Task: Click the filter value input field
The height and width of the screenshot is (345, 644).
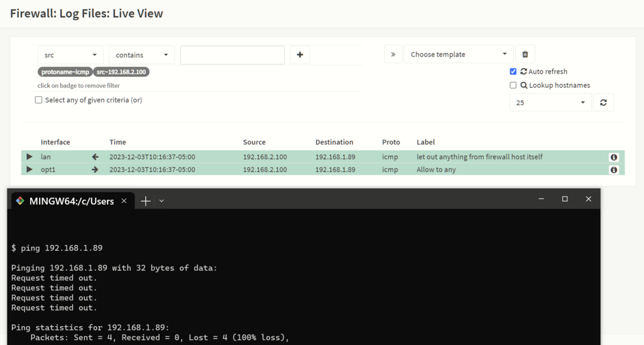Action: (233, 55)
